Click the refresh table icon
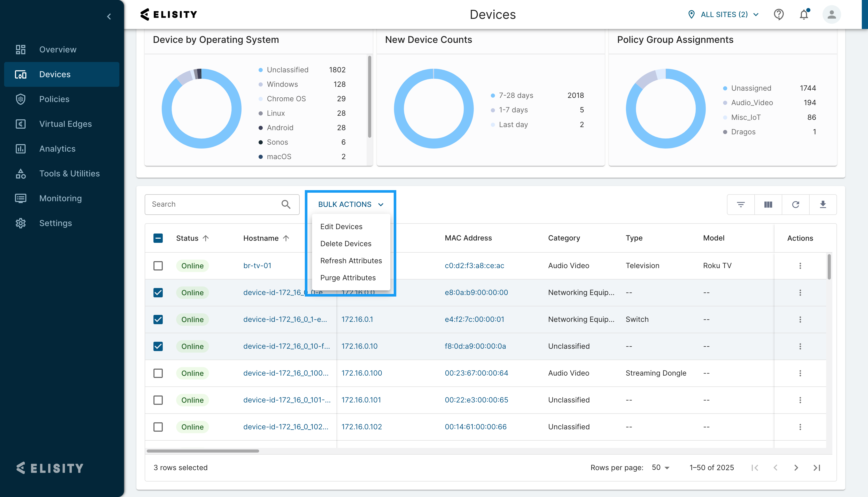Image resolution: width=868 pixels, height=497 pixels. pyautogui.click(x=795, y=205)
